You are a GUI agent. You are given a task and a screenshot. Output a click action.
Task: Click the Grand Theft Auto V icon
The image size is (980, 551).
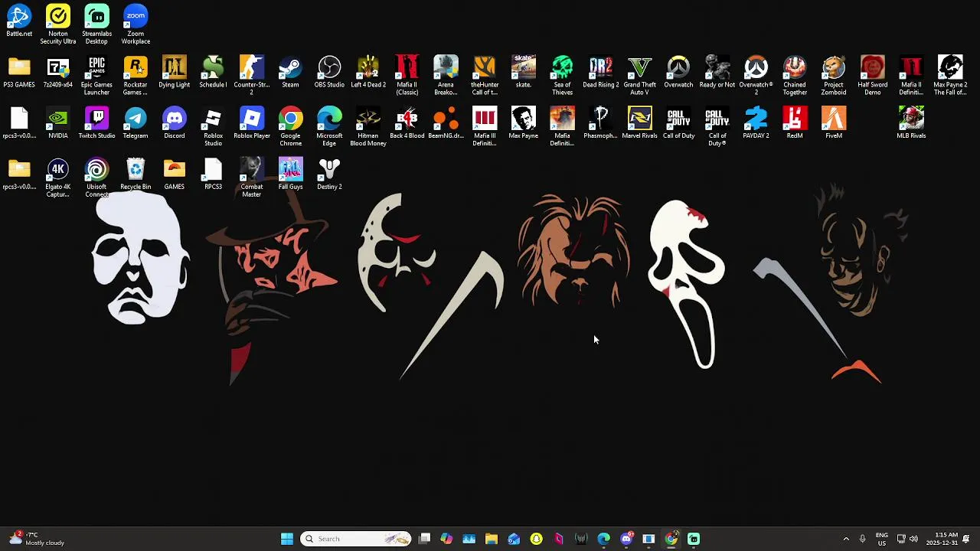click(639, 76)
